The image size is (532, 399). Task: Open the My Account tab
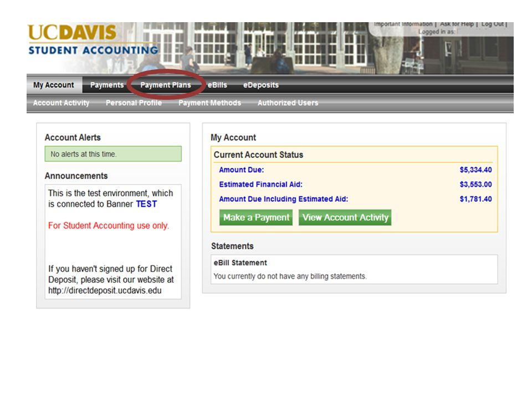(54, 85)
